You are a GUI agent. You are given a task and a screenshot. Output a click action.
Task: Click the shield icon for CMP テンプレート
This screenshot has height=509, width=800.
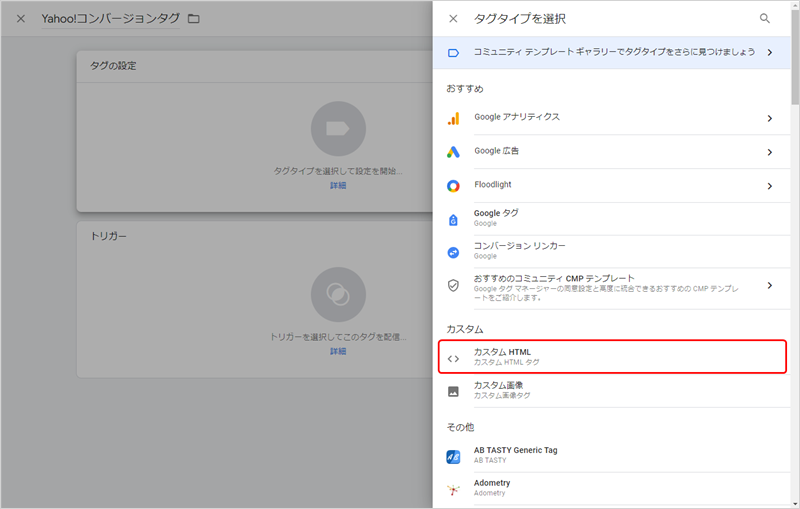tap(453, 285)
